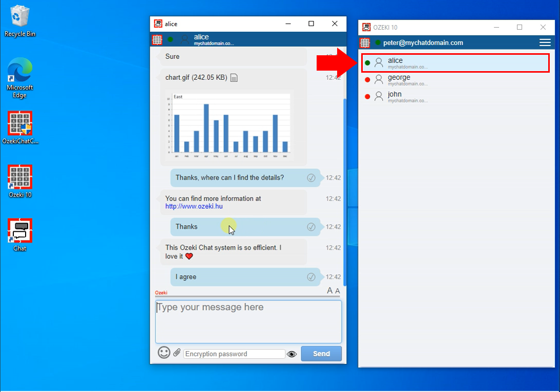The width and height of the screenshot is (560, 392).
Task: Open the Chat desktop shortcut icon
Action: pos(20,231)
